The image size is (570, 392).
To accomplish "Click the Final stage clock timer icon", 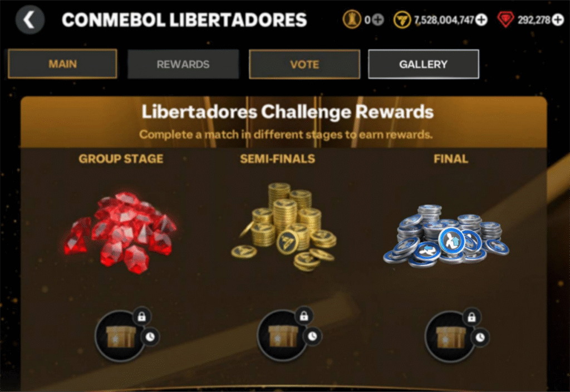I will (480, 337).
